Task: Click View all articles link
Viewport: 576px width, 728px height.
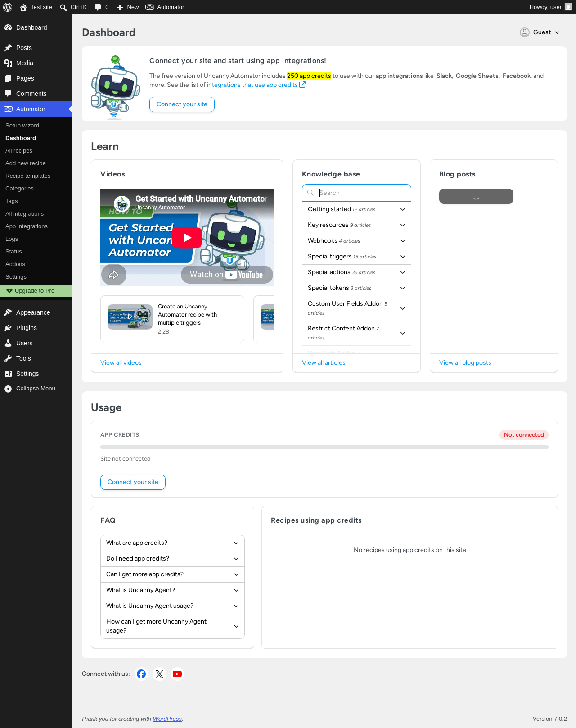Action: pyautogui.click(x=324, y=363)
